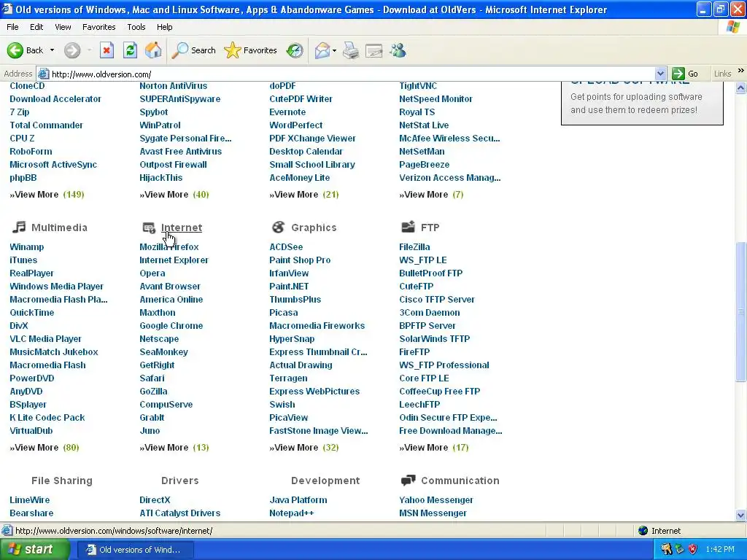This screenshot has width=747, height=560.
Task: Open the Norton AntiVirus link
Action: tap(174, 86)
